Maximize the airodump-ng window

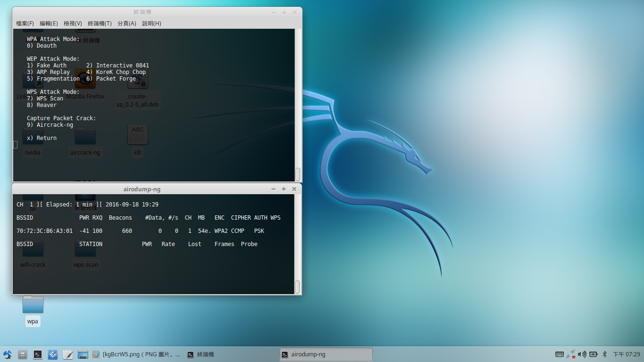tap(284, 189)
